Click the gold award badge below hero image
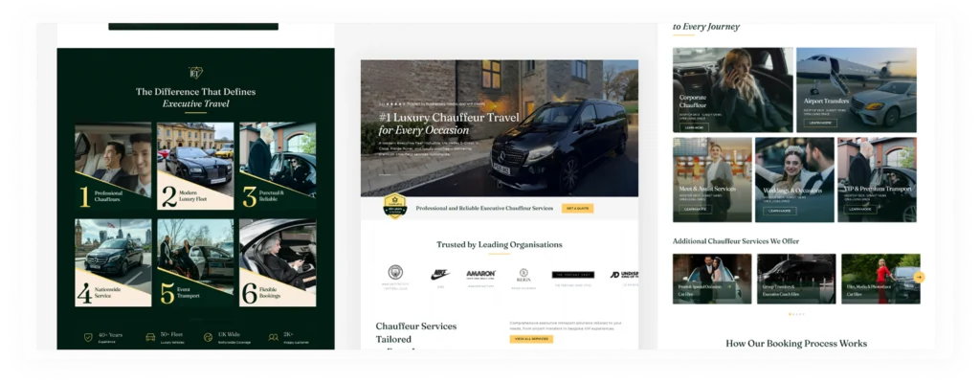The width and height of the screenshot is (980, 383). tap(395, 206)
